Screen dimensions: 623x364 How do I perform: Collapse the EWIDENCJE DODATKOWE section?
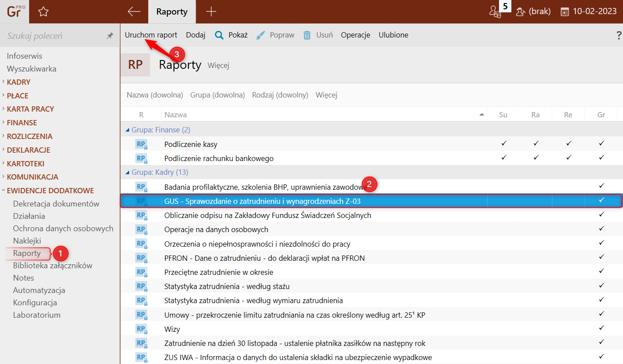[50, 191]
